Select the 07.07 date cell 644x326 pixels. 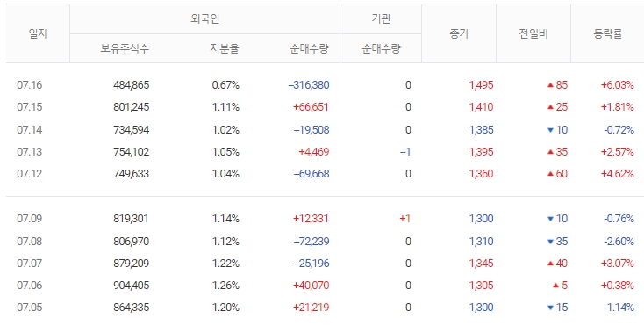click(x=30, y=263)
